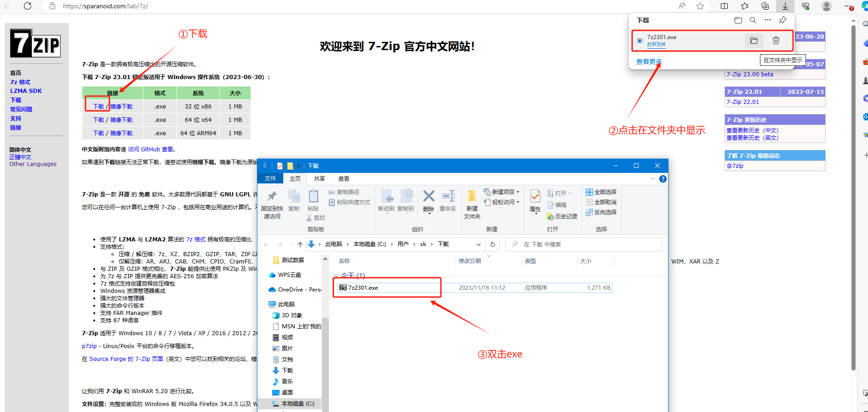
Task: Click 7z format link in site sidebar
Action: coord(20,82)
